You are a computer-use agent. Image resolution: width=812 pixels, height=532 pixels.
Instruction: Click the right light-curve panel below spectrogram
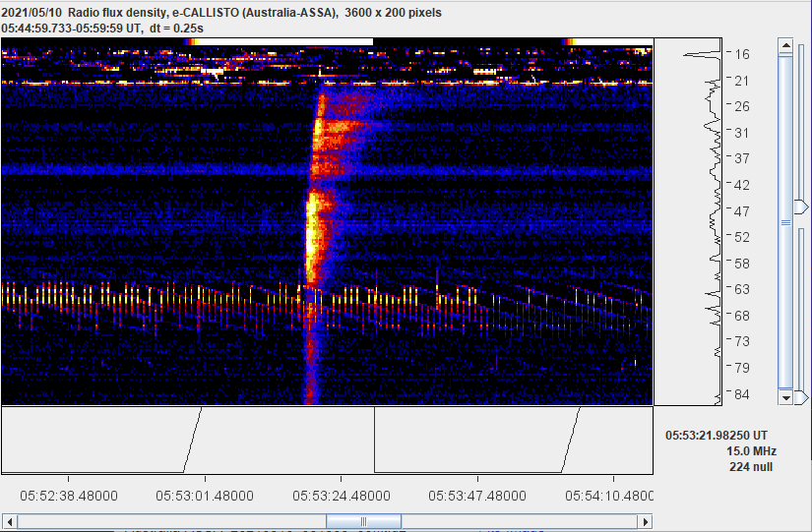[513, 441]
